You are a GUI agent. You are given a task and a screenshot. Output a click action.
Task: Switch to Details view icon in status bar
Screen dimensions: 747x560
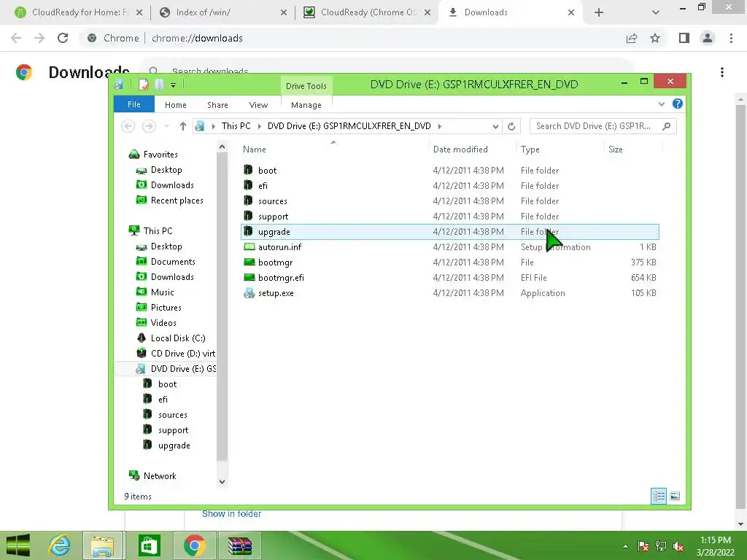659,496
